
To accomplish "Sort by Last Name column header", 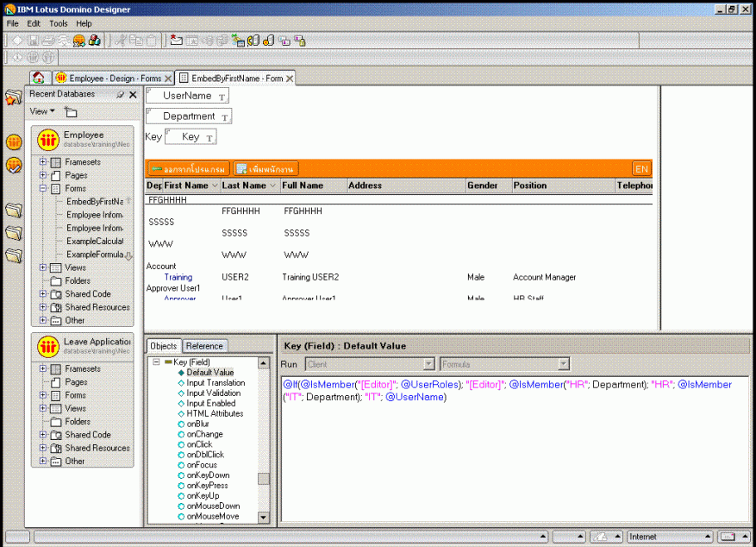I will tap(249, 185).
